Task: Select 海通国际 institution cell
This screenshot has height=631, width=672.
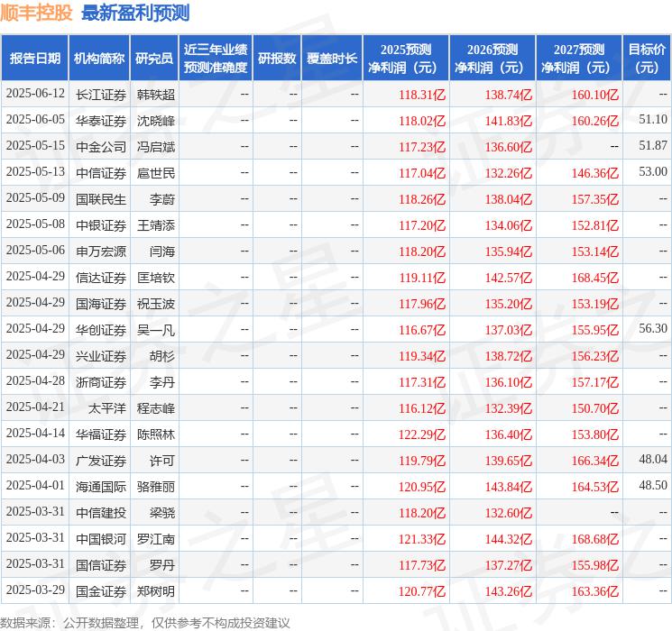Action: pos(101,487)
